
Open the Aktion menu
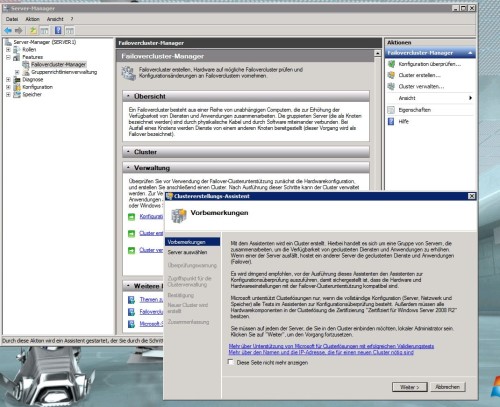tap(33, 19)
